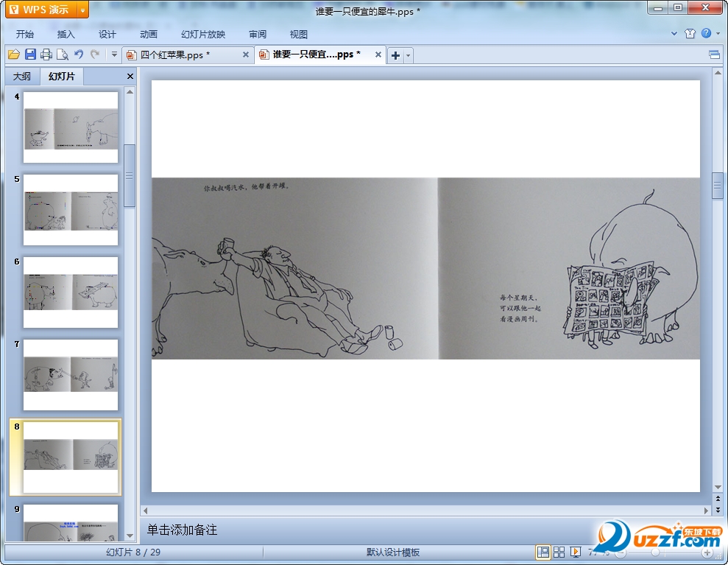This screenshot has width=728, height=565.
Task: Open the 视图 ribbon tab
Action: [x=299, y=34]
